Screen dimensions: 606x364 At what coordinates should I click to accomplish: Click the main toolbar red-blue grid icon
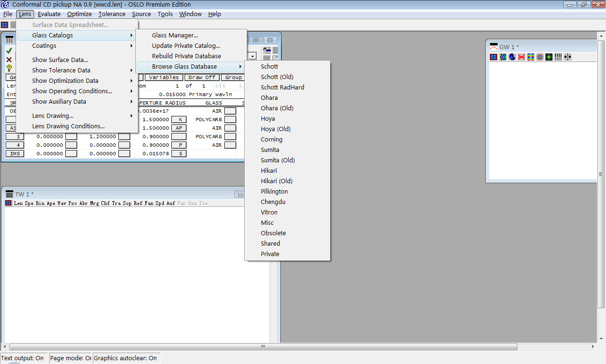point(5,25)
